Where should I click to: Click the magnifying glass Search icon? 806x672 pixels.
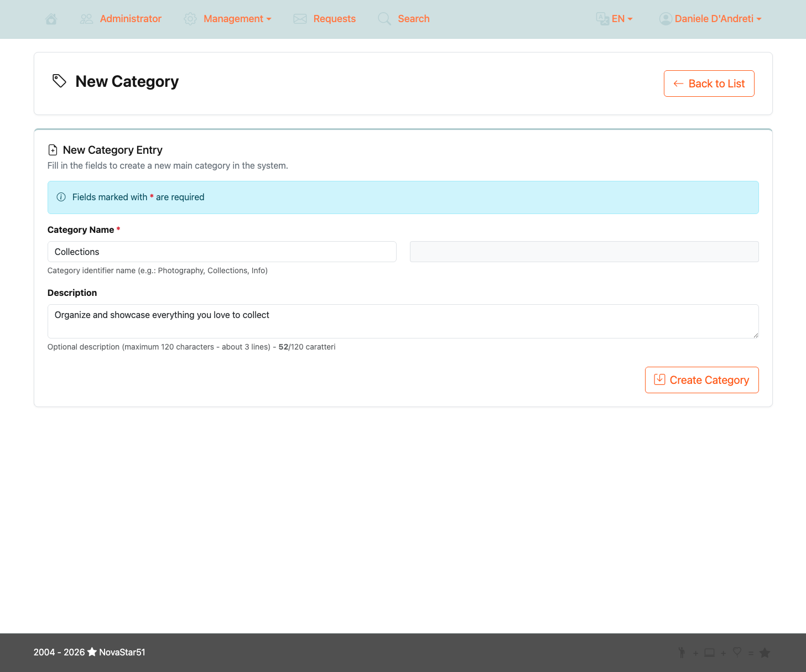pyautogui.click(x=384, y=18)
